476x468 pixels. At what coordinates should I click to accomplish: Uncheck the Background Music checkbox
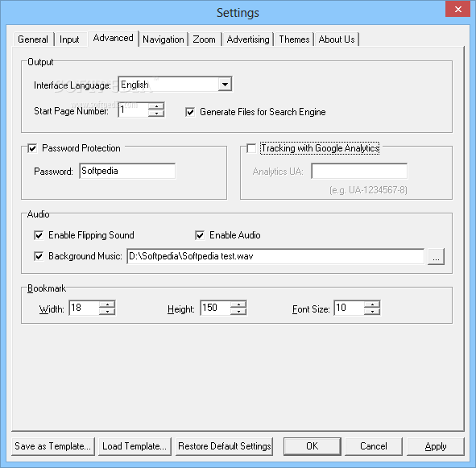(39, 256)
